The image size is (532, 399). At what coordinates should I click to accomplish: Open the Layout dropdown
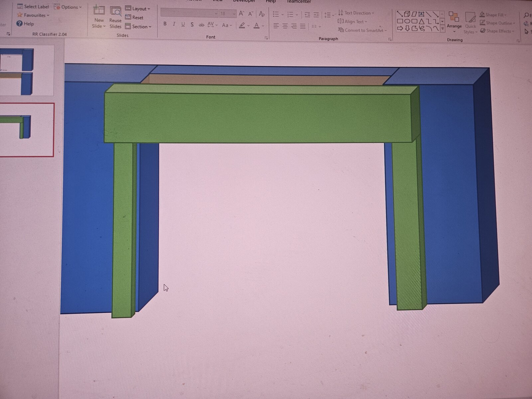pos(138,9)
